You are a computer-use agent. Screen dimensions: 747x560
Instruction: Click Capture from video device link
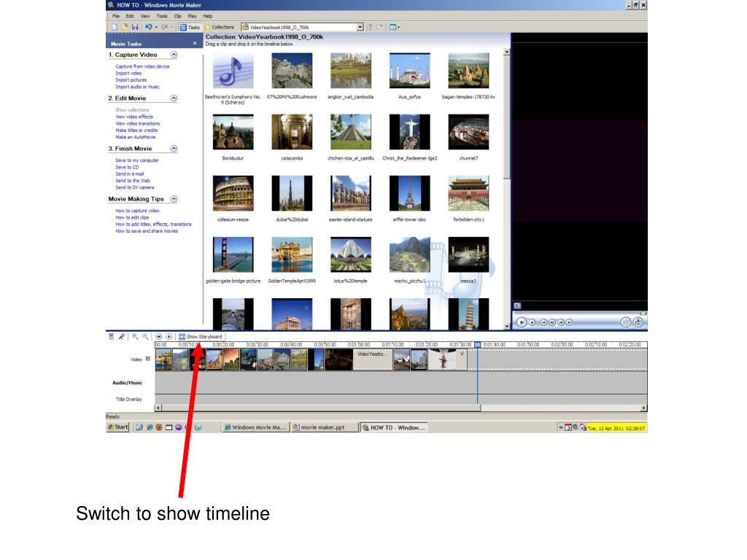[142, 66]
